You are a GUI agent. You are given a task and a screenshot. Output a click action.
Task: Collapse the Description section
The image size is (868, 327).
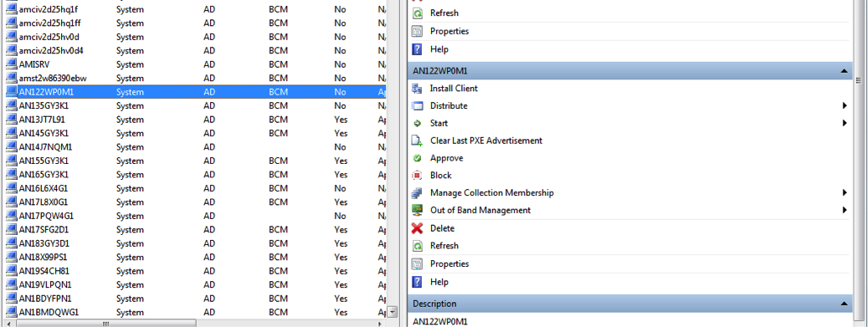[x=844, y=304]
